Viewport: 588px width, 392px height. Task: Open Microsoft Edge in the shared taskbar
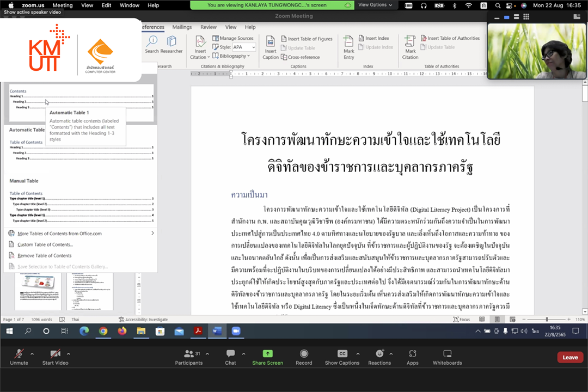tap(84, 331)
